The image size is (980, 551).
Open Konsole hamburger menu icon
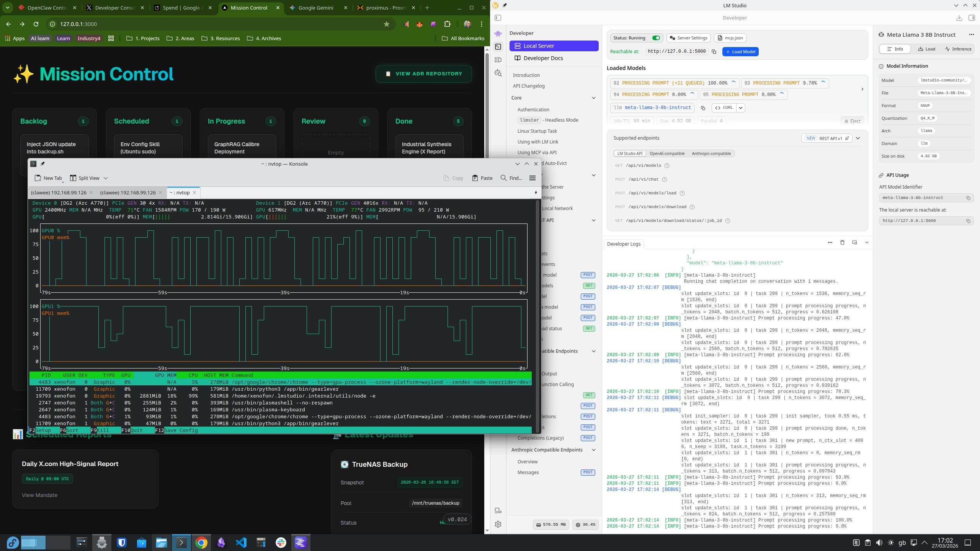coord(532,178)
